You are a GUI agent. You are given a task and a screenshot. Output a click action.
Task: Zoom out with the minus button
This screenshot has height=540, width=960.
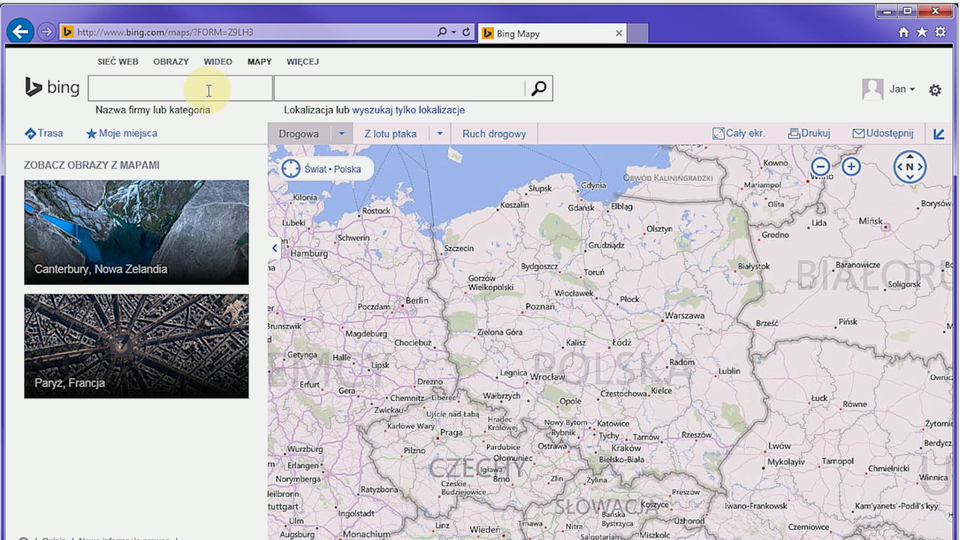point(820,166)
